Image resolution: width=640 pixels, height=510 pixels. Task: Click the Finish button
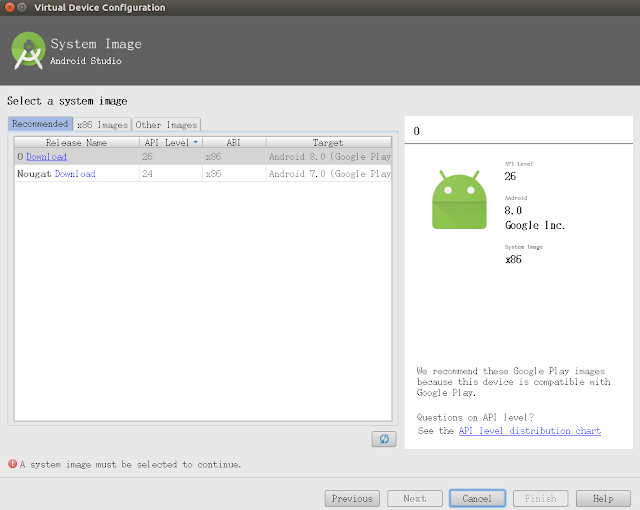point(540,499)
